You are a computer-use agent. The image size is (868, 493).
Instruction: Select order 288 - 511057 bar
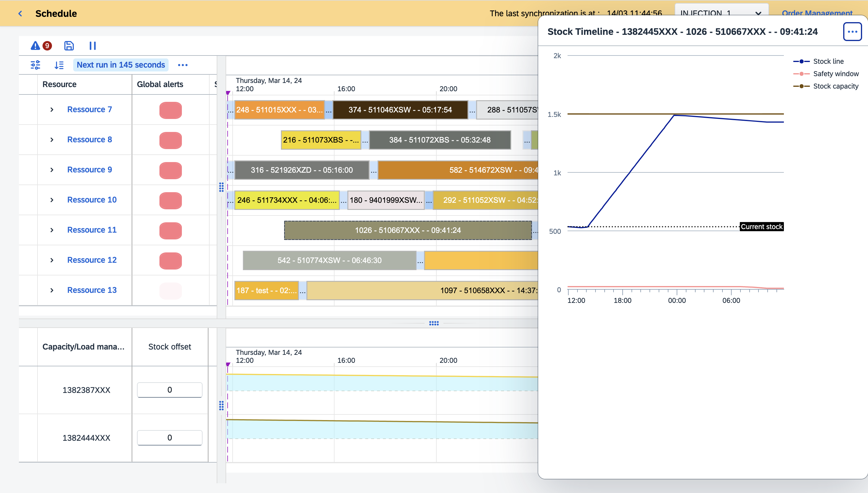click(507, 110)
